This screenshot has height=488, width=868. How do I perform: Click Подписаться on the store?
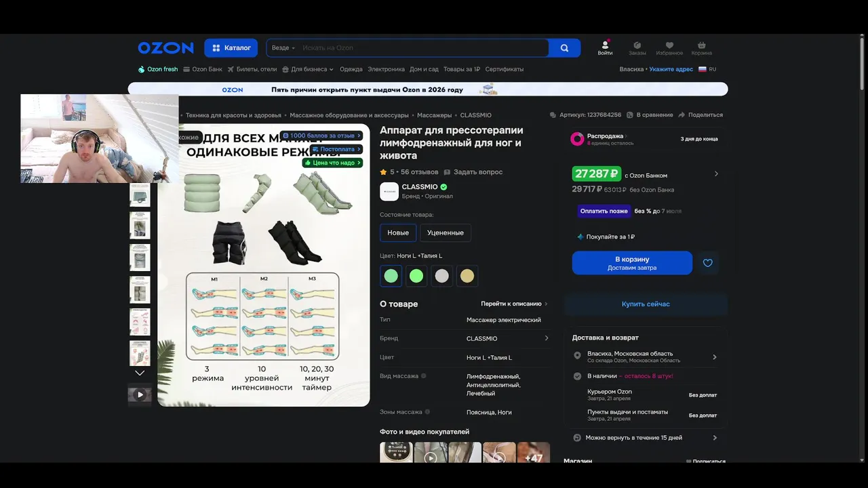coord(706,461)
